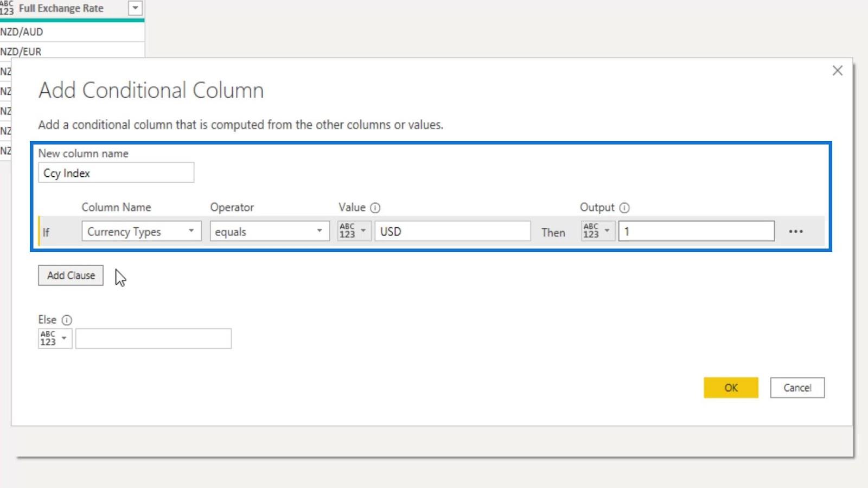Open the clause options ellipsis menu
The height and width of the screenshot is (488, 868).
click(x=796, y=232)
